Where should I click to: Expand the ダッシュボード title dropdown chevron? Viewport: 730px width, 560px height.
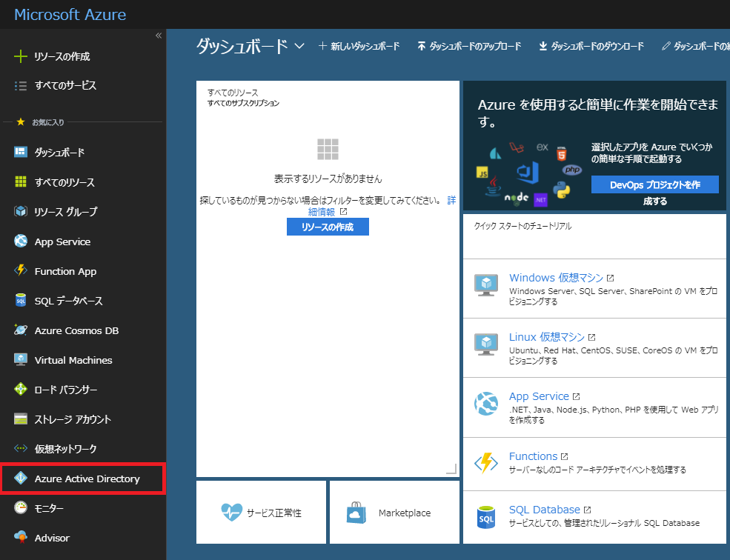click(299, 46)
